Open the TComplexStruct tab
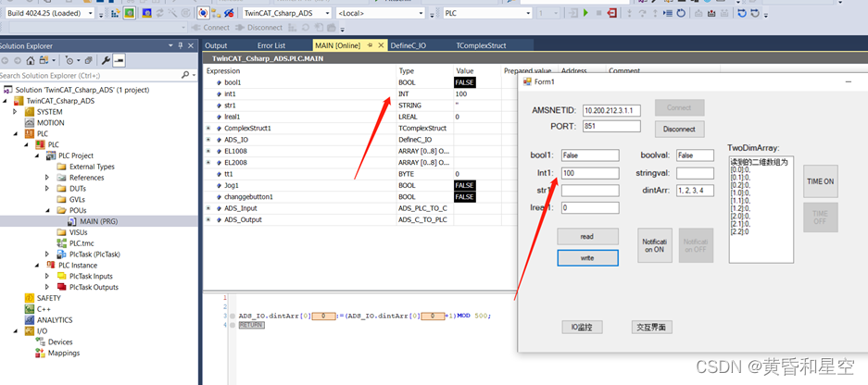The image size is (868, 385). point(481,45)
